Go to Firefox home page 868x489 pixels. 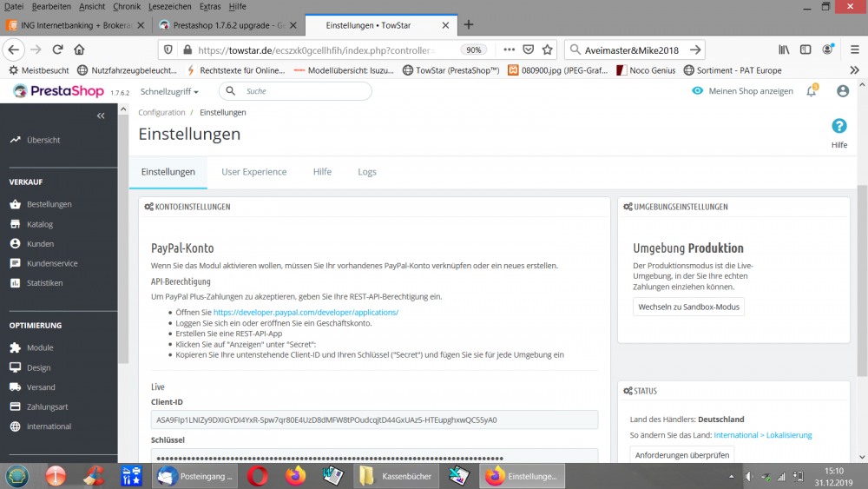tap(79, 50)
